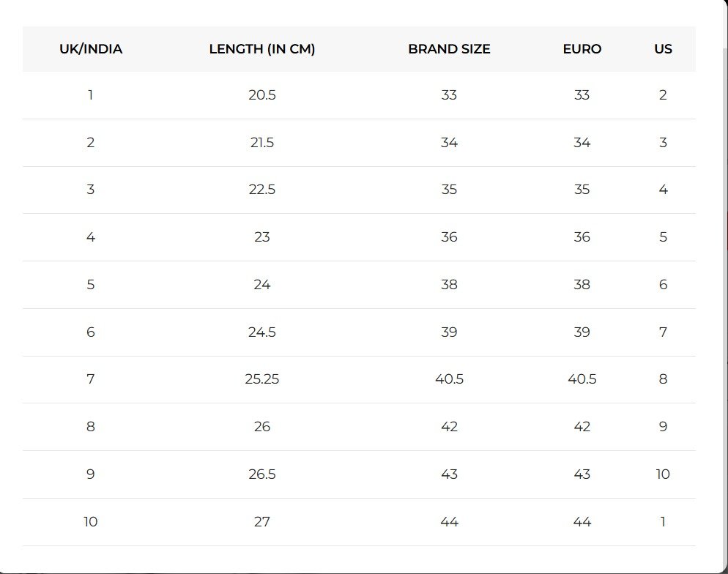Select UK/India size 6 cell

pos(91,332)
